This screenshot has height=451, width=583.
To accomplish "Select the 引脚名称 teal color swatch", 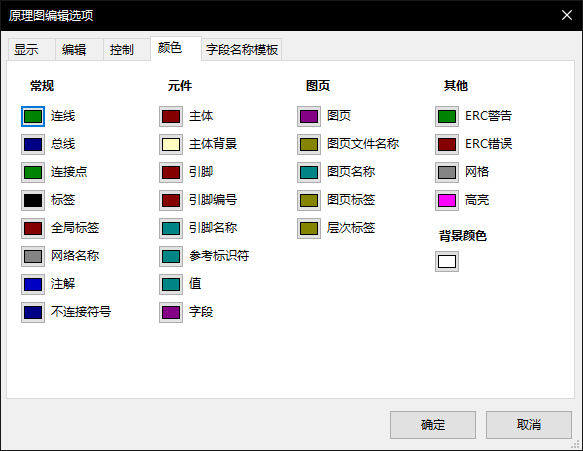I will click(x=171, y=228).
